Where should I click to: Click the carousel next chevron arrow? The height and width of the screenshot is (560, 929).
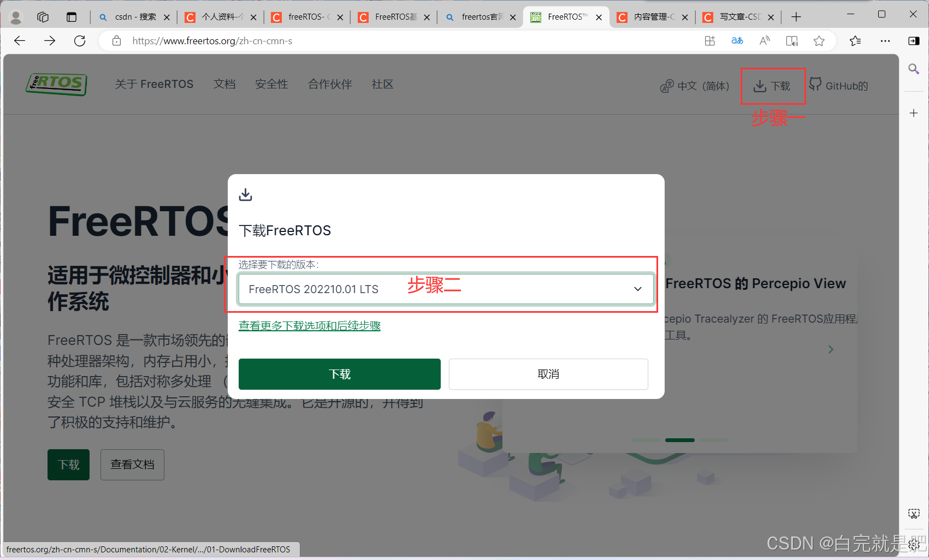[831, 349]
